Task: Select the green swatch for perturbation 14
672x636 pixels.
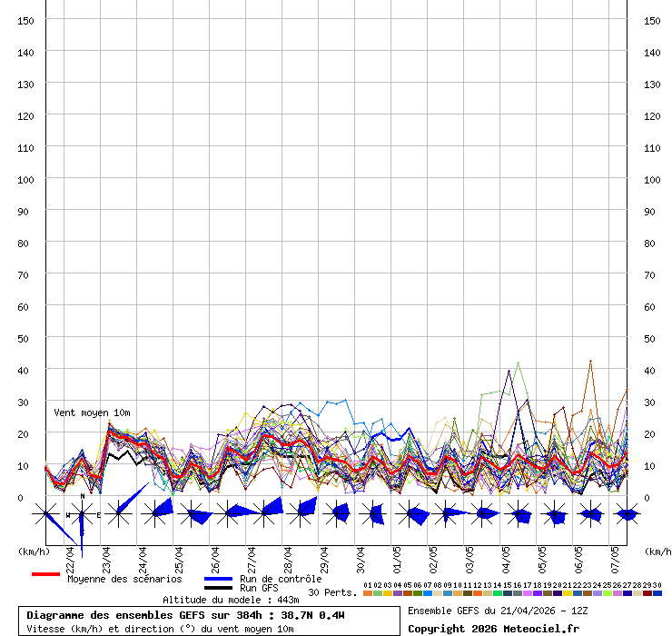Action: tap(497, 593)
